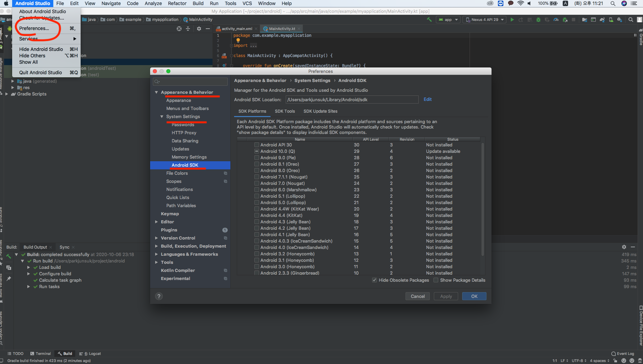Open Project panel gear settings
This screenshot has width=643, height=364.
coord(199,29)
